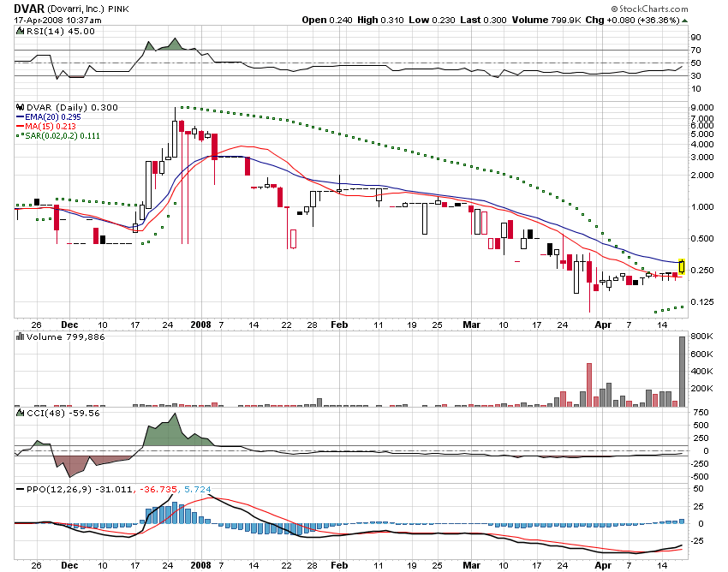Click the 'EMA(20) 0.295' legend text
This screenshot has height=572, width=728.
[53, 117]
